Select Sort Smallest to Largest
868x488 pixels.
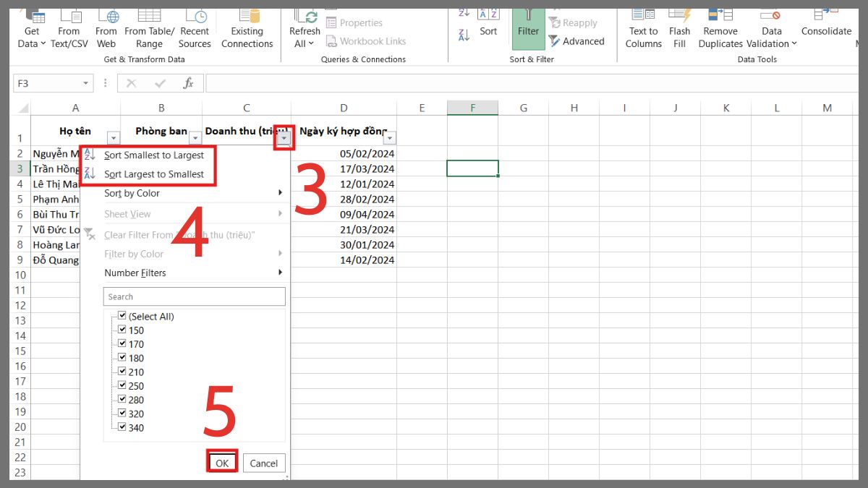[154, 155]
